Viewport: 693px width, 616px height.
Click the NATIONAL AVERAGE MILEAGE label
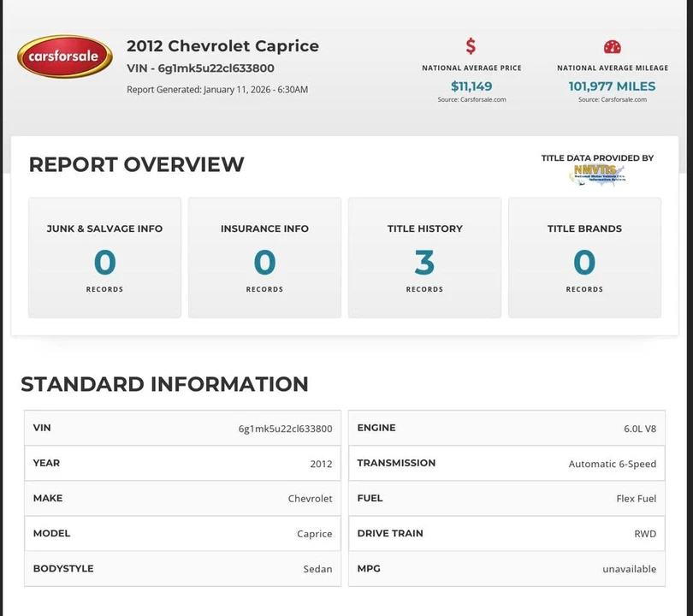click(613, 68)
